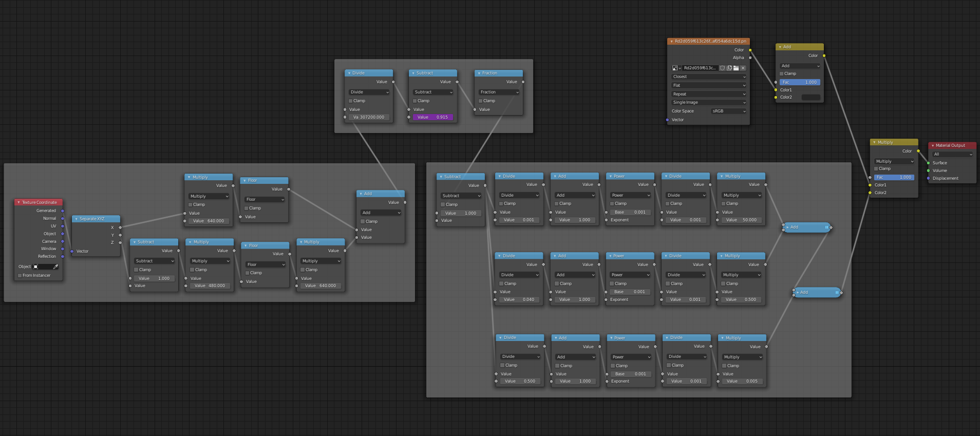Enable Clamp on the Fraction node
This screenshot has width=980, height=436.
click(x=481, y=101)
